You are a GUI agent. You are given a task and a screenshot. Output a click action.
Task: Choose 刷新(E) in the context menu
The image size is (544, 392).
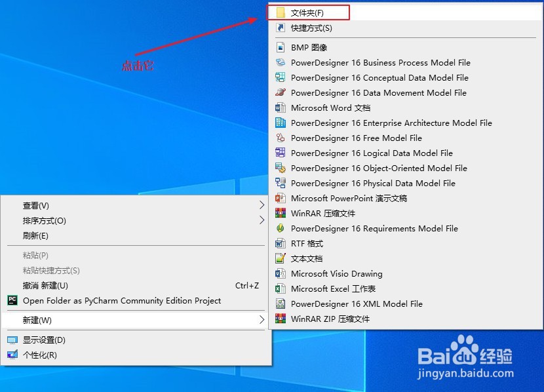(136, 236)
